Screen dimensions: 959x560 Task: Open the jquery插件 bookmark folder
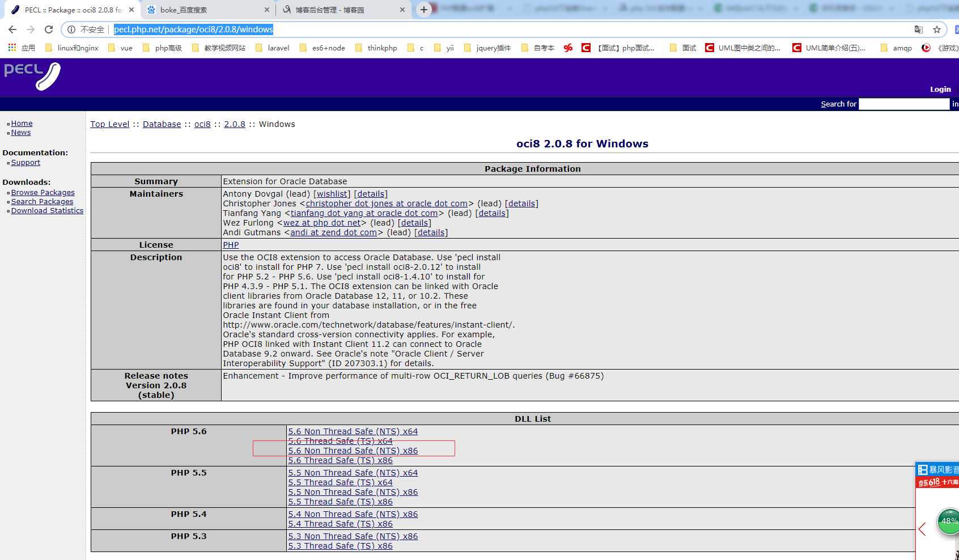(487, 48)
